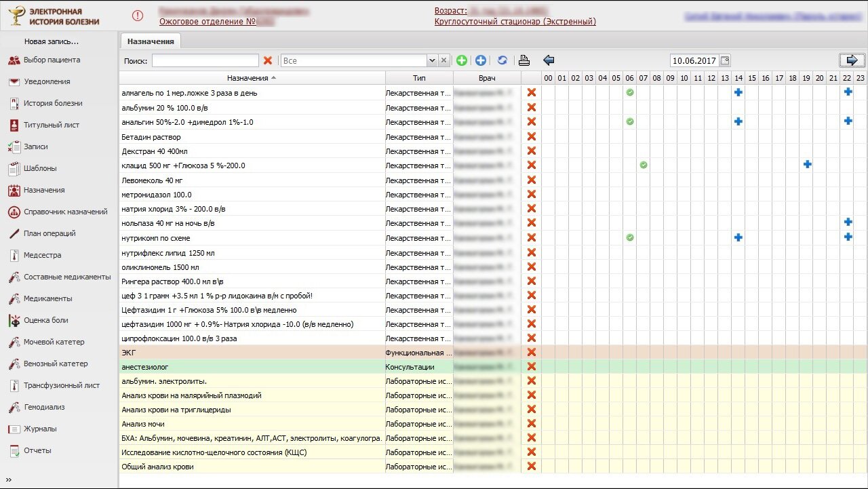The width and height of the screenshot is (868, 489).
Task: Click the green add appointment plus icon
Action: coord(462,60)
